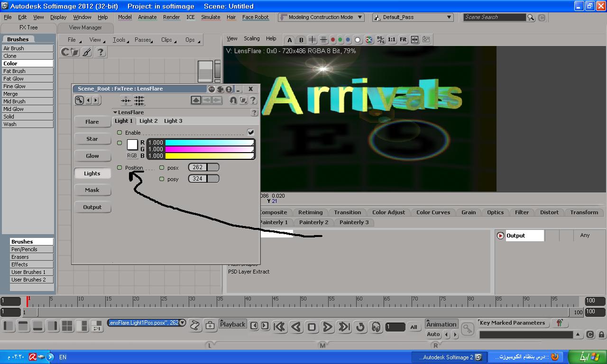Toggle animation marker beside posy
The height and width of the screenshot is (364, 607).
tap(162, 179)
